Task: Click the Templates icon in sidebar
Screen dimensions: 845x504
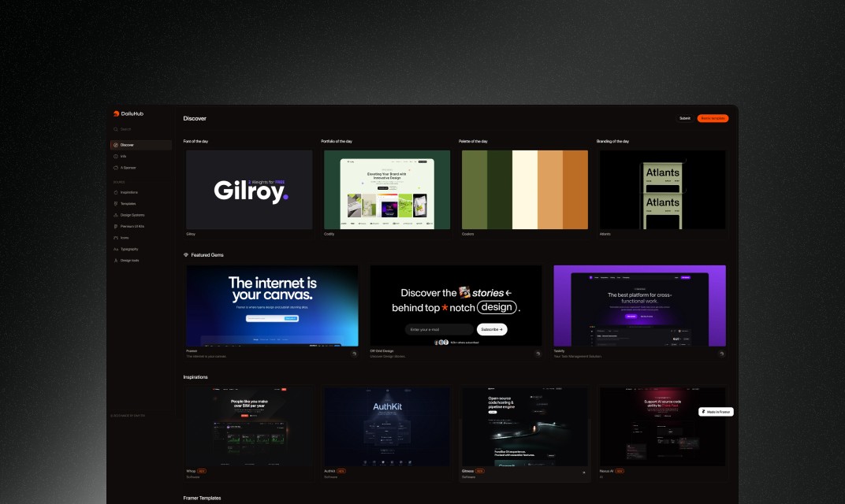Action: coord(116,203)
